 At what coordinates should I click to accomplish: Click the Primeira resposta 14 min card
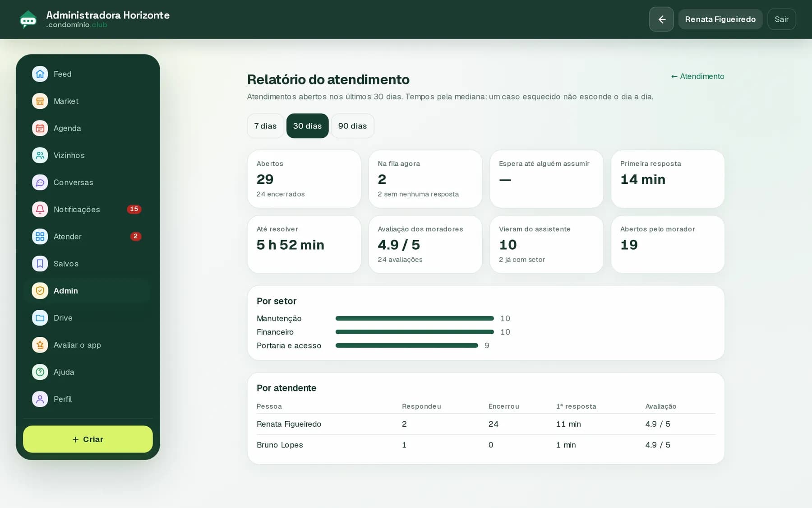(668, 179)
